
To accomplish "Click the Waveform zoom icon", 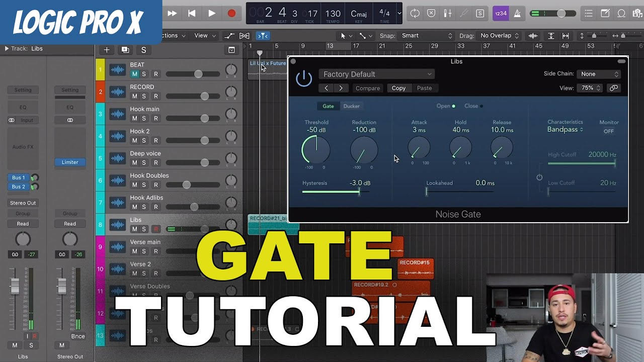I will (x=533, y=36).
